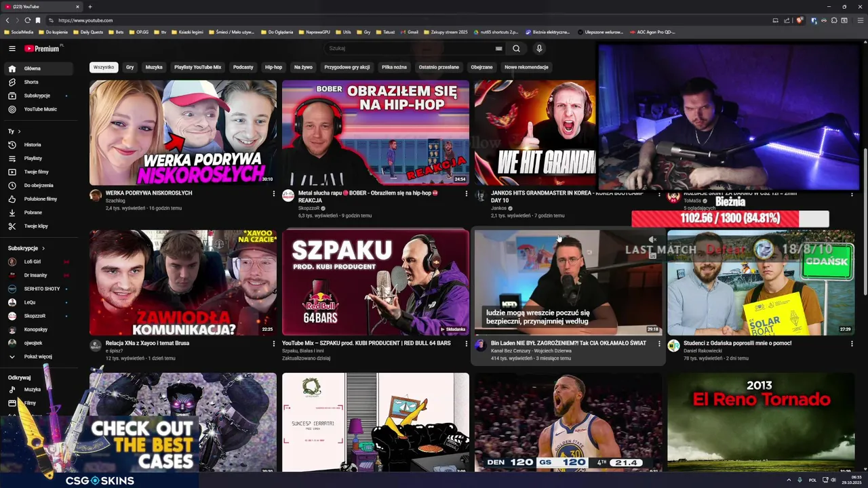The height and width of the screenshot is (488, 868).
Task: Click the YouTube Premium logo
Action: (x=43, y=48)
